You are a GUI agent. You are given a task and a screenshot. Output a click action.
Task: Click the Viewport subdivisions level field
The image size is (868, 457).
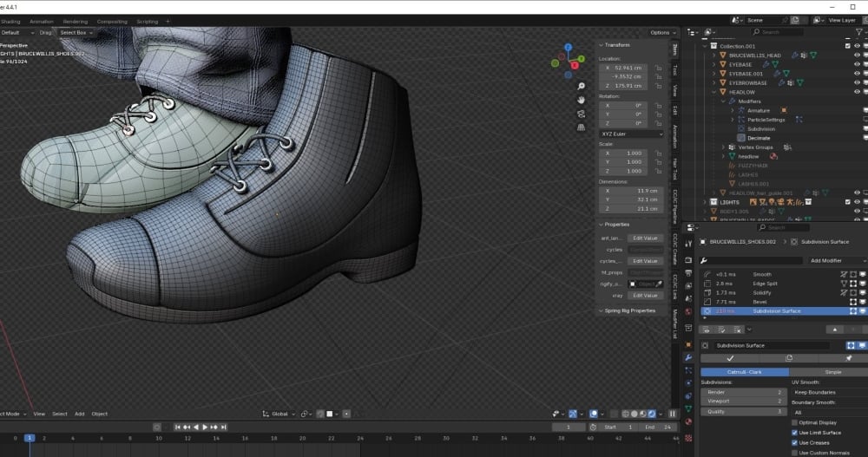point(742,402)
